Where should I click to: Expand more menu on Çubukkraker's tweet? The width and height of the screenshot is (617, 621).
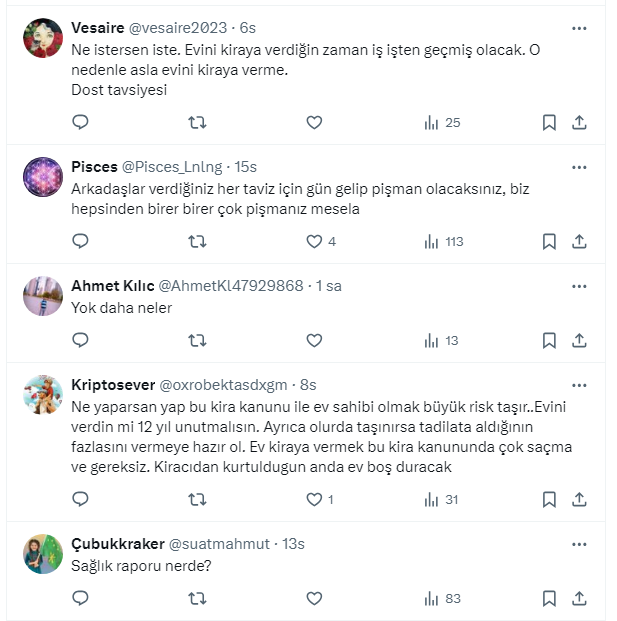[x=579, y=543]
